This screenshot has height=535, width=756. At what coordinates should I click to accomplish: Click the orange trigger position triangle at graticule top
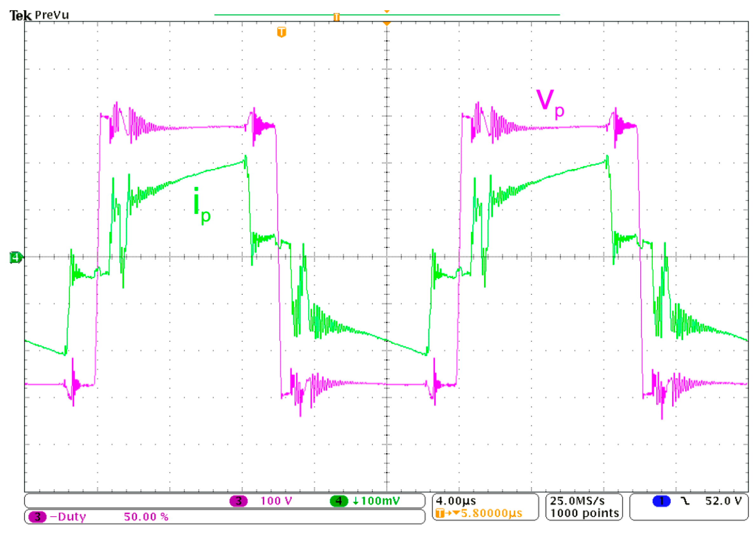point(387,24)
